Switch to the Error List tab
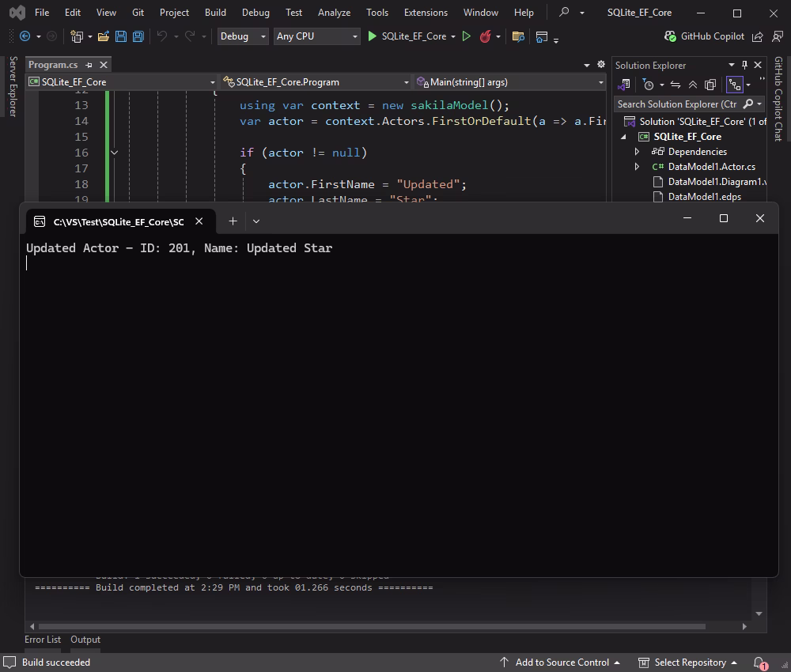791x672 pixels. click(43, 639)
